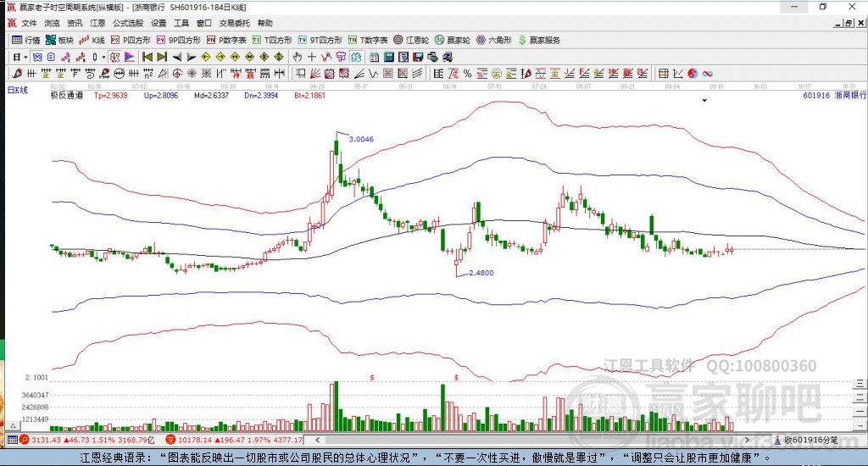Viewport: 868px width, 466px height.
Task: Click the 2.4800 low price label
Action: coord(481,272)
